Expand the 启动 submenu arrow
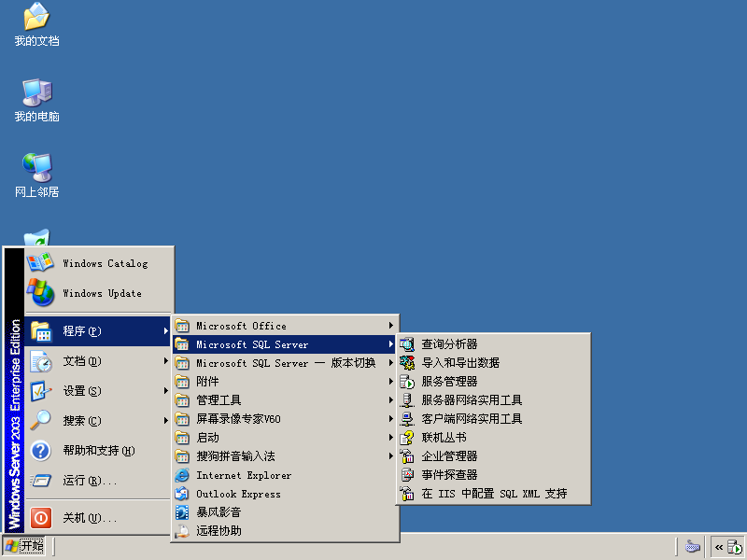 (390, 437)
